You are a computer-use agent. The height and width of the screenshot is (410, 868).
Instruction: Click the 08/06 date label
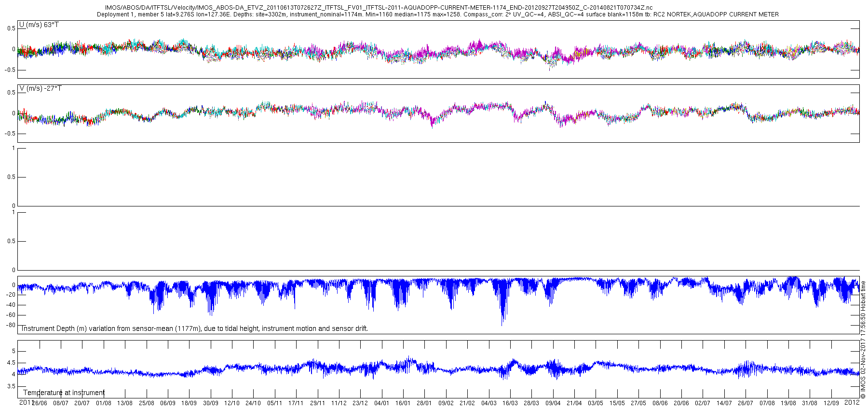(x=660, y=403)
